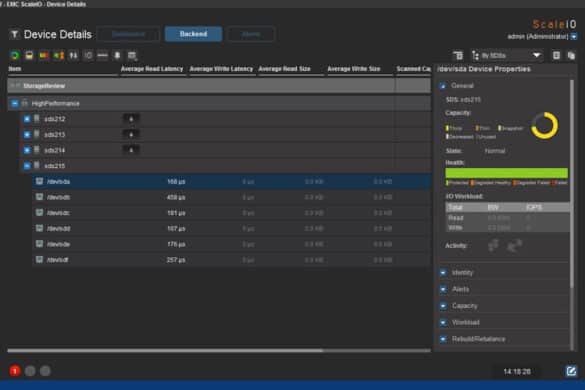The height and width of the screenshot is (390, 585).
Task: Click the yellow disk toolbar icon
Action: pyautogui.click(x=29, y=56)
